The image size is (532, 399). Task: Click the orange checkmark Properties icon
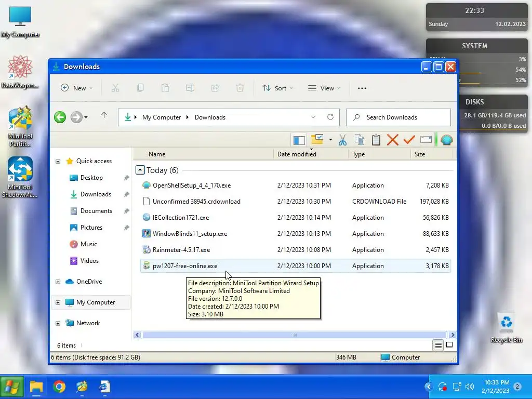point(409,139)
